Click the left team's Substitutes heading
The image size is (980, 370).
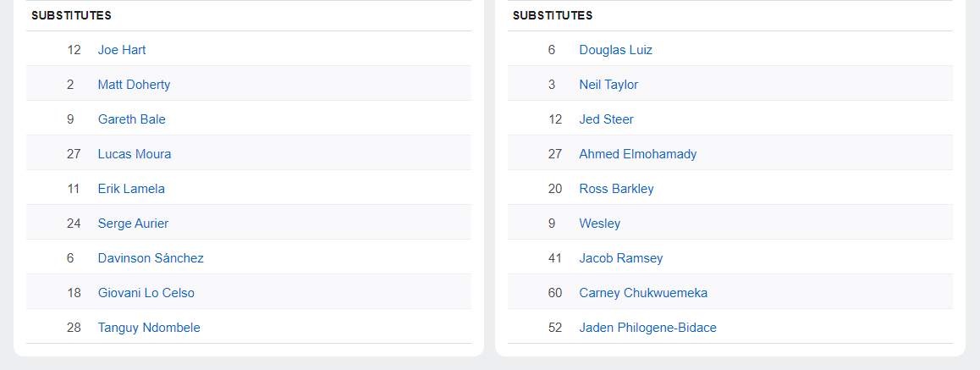point(71,15)
